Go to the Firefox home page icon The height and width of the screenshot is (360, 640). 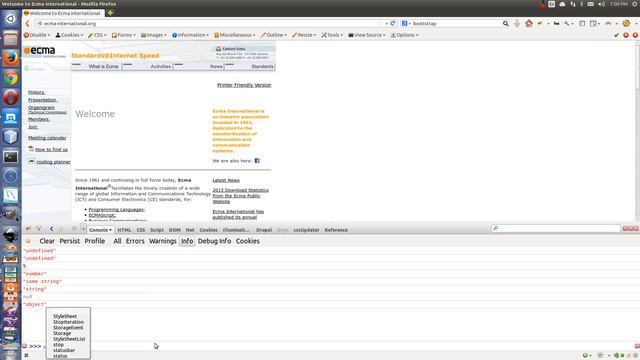[x=529, y=23]
